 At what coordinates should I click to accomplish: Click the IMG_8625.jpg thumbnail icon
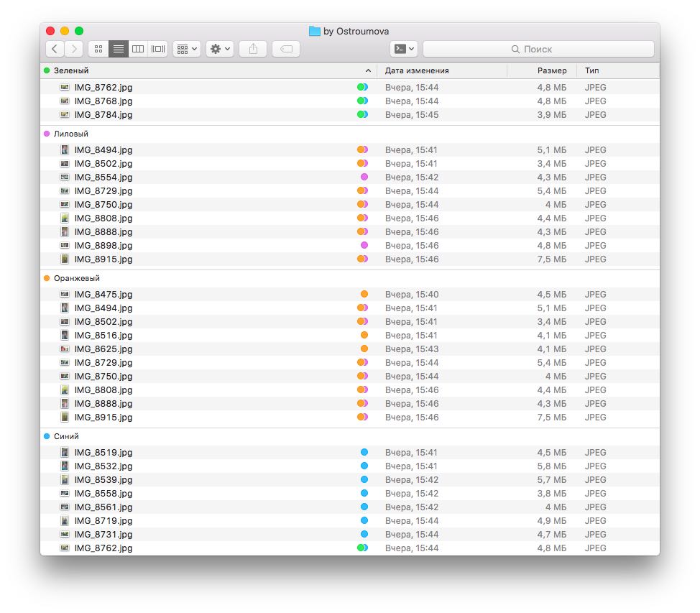[65, 349]
